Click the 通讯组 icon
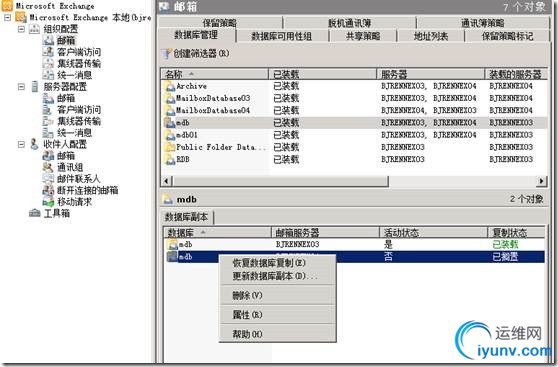558x367 pixels. click(x=48, y=167)
